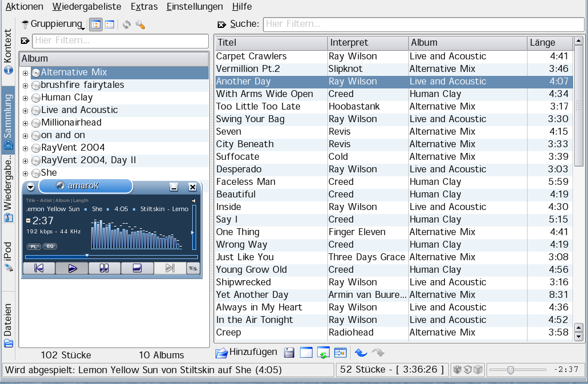Click the playlist scrollbar up arrow at top
Viewport: 588px width, 384px height.
click(x=579, y=41)
